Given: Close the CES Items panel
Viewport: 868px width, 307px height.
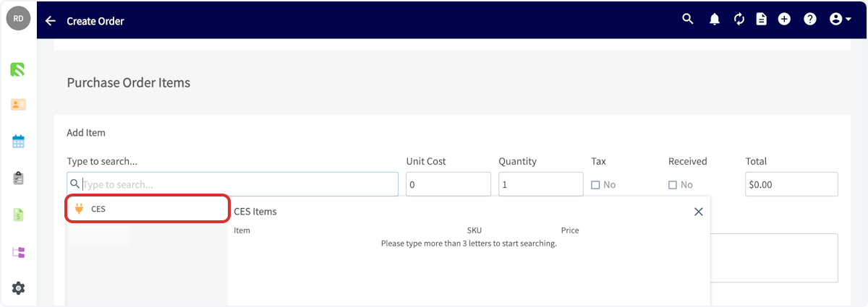Looking at the screenshot, I should [698, 212].
